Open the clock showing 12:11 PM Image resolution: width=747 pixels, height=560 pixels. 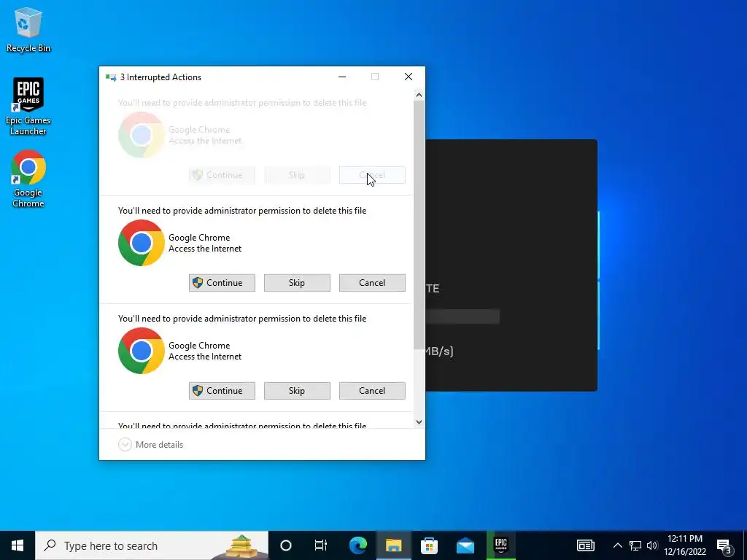coord(685,545)
